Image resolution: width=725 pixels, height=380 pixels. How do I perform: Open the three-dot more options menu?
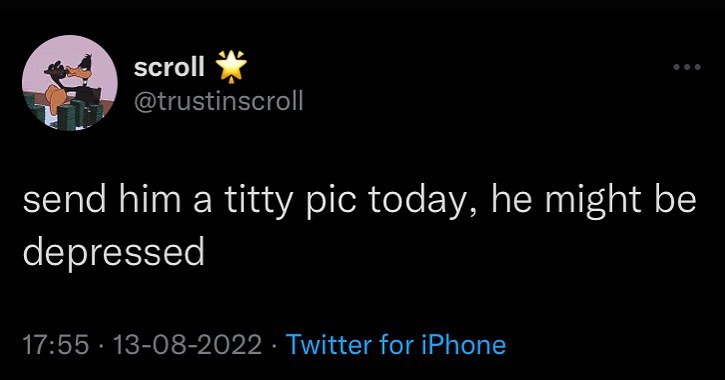pyautogui.click(x=687, y=67)
